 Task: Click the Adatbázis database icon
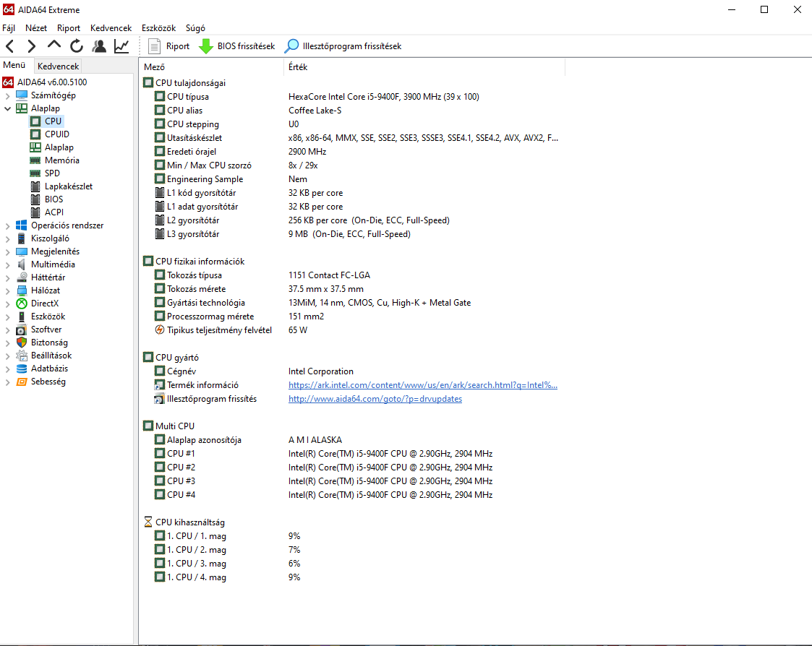(x=21, y=369)
